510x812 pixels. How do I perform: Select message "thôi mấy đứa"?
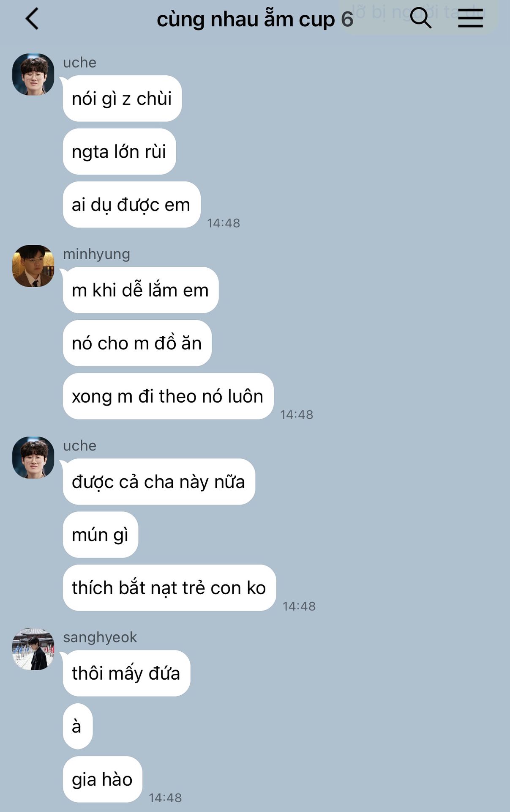click(126, 673)
